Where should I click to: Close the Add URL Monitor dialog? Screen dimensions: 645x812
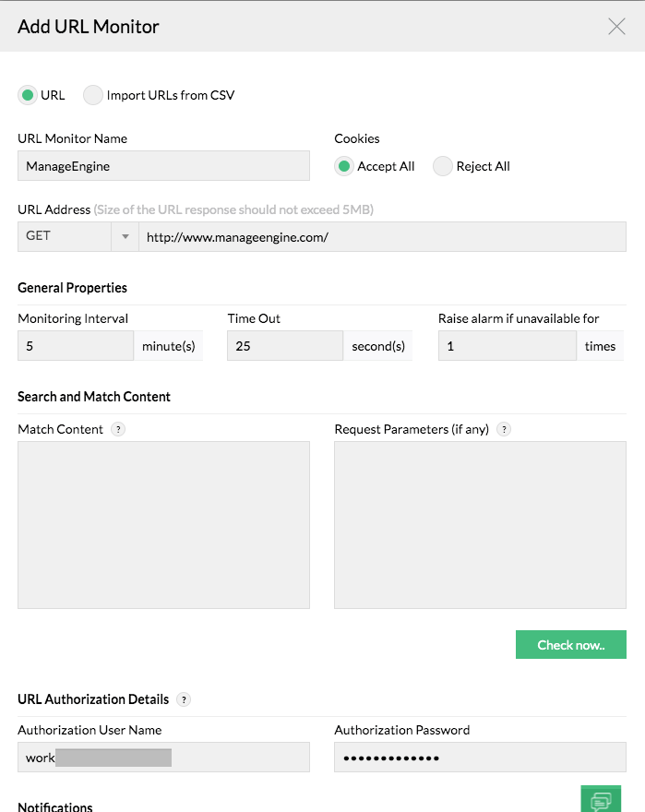[616, 27]
